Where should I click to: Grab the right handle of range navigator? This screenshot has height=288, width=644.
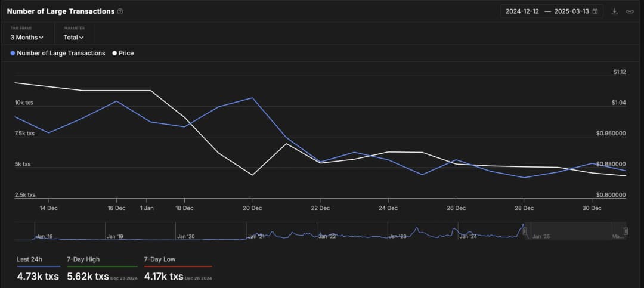click(626, 231)
